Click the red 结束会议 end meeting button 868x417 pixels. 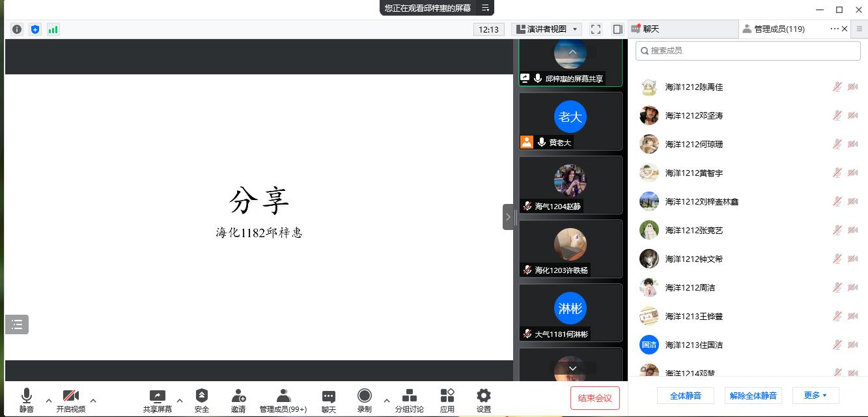coord(595,398)
